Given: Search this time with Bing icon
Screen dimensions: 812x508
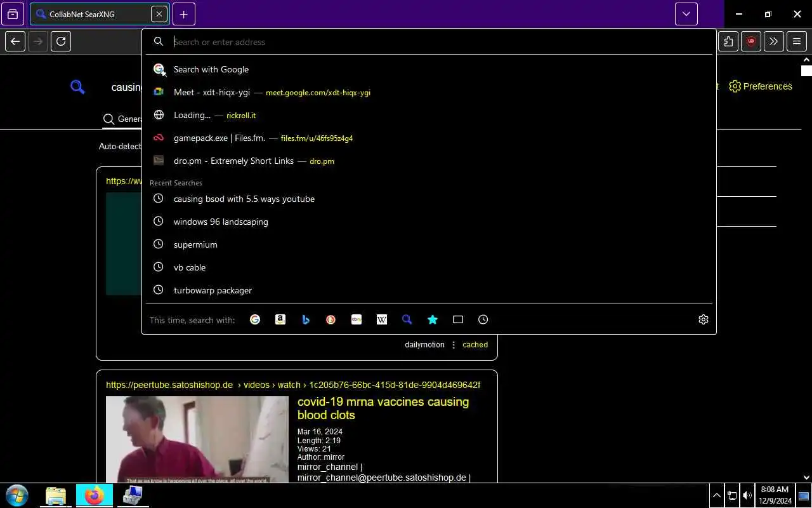Looking at the screenshot, I should pyautogui.click(x=306, y=319).
